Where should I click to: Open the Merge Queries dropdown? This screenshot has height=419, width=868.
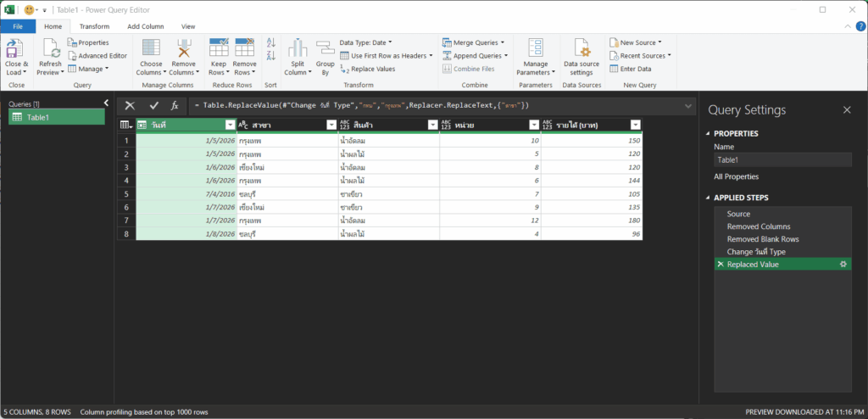pyautogui.click(x=474, y=42)
